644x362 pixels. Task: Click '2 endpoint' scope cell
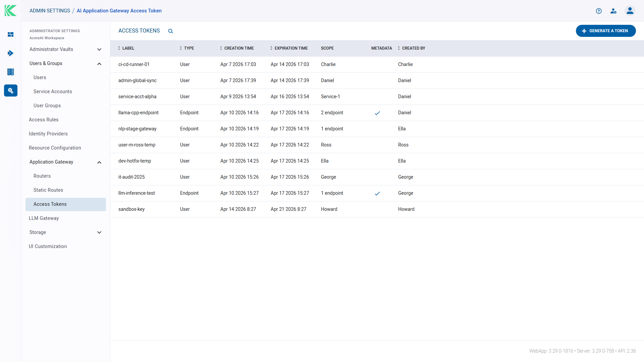(332, 113)
